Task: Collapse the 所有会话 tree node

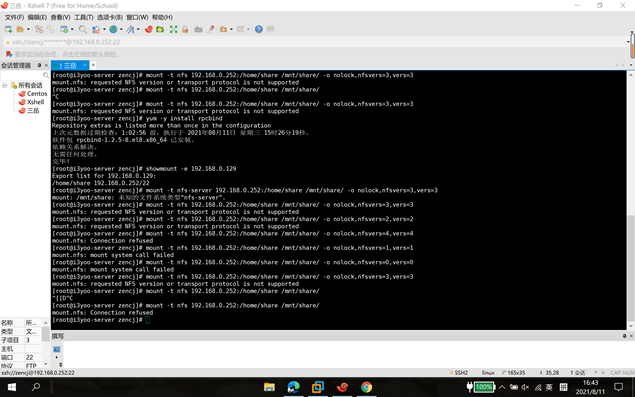Action: pyautogui.click(x=5, y=85)
